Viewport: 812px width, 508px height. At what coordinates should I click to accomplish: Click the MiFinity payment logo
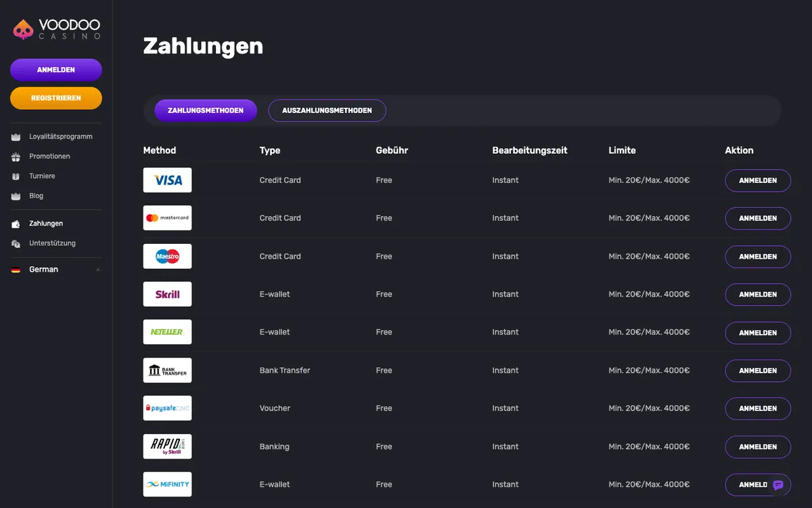click(x=167, y=484)
